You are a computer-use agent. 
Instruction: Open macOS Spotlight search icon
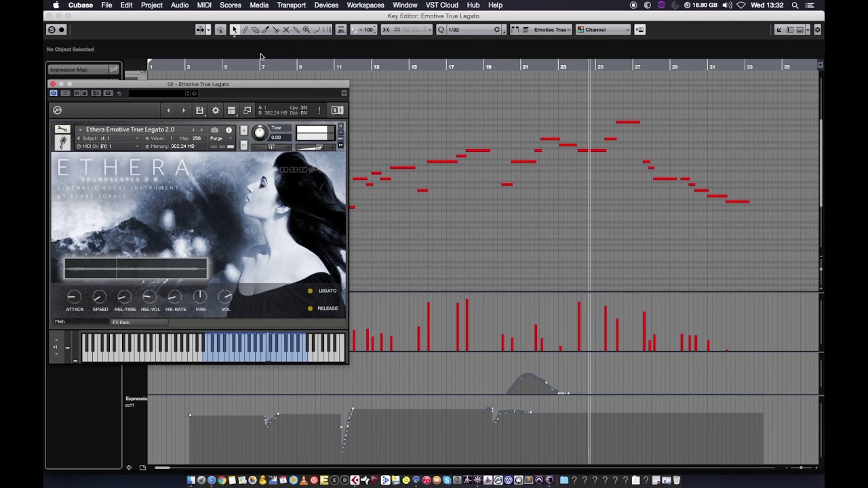coord(795,5)
